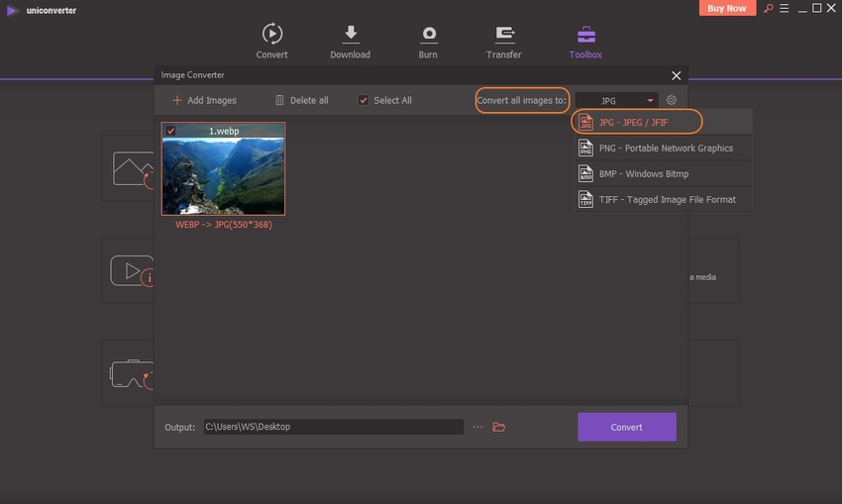Viewport: 842px width, 504px height.
Task: Click the Add Images plus icon
Action: tap(177, 100)
